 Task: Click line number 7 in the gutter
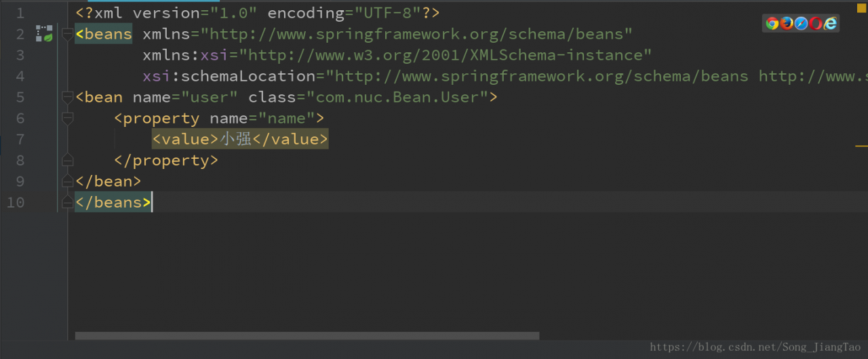click(x=19, y=139)
